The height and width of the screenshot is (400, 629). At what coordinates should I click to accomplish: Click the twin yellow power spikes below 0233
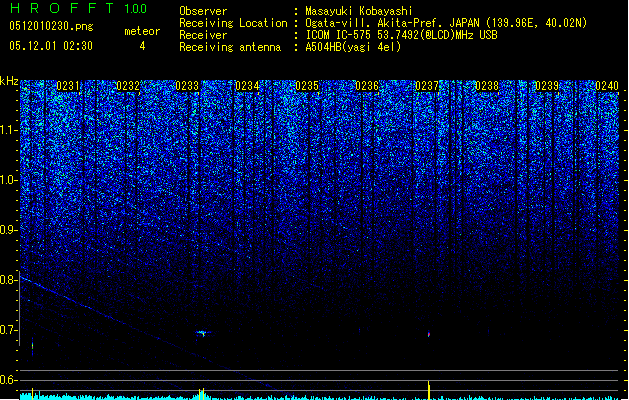click(x=202, y=394)
